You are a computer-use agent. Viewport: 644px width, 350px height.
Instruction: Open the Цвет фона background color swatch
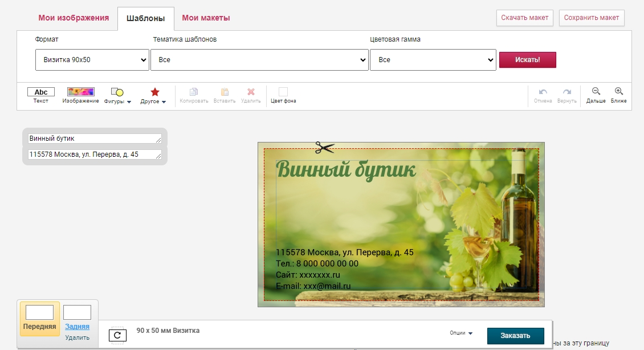(283, 92)
